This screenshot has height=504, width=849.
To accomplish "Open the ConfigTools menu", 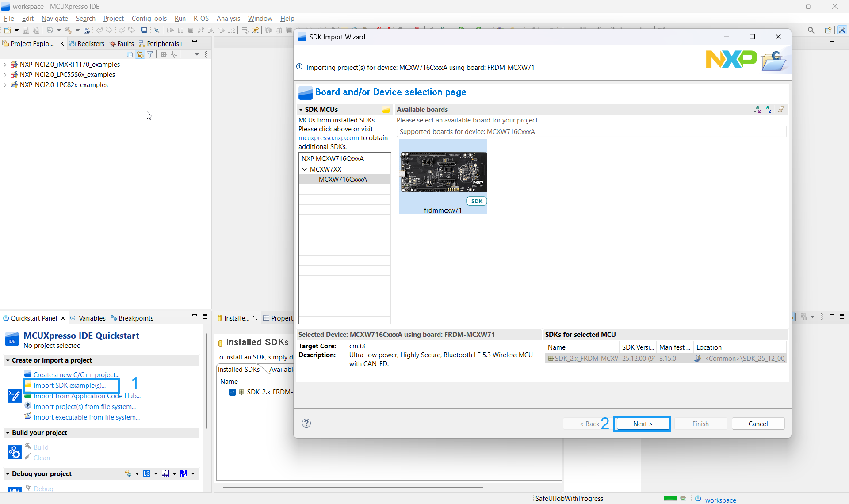I will [x=149, y=18].
